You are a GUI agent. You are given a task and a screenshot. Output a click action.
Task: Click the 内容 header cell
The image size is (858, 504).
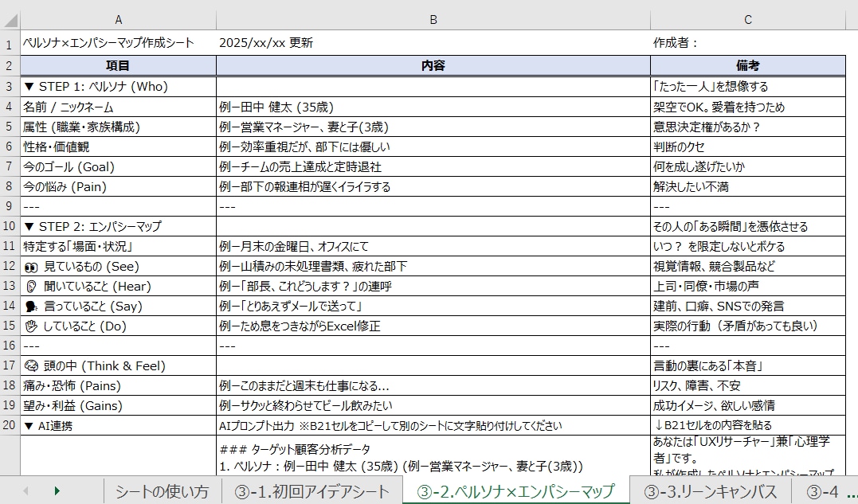(x=433, y=65)
